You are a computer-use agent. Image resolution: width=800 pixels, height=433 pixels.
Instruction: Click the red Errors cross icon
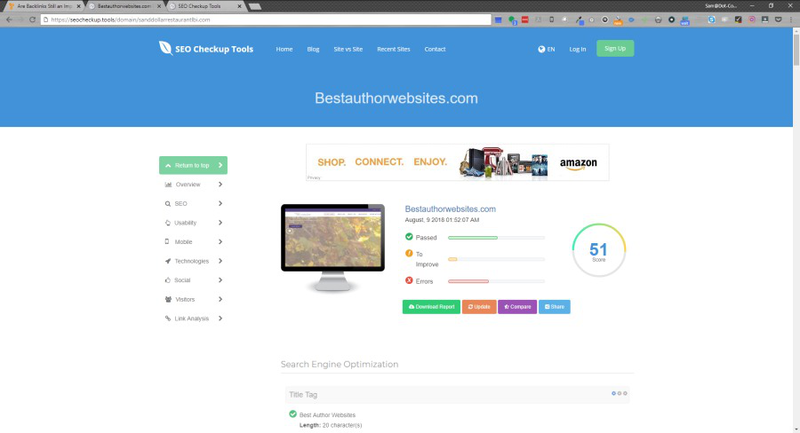click(x=409, y=281)
